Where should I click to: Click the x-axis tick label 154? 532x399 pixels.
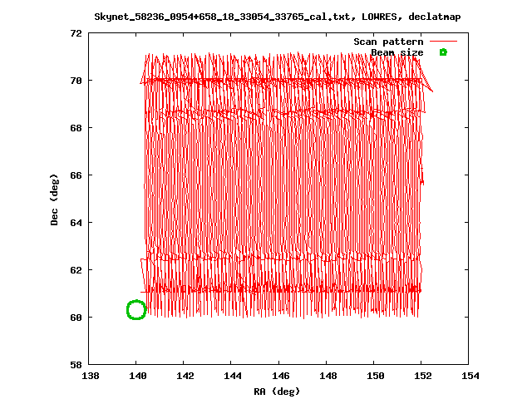coord(470,376)
